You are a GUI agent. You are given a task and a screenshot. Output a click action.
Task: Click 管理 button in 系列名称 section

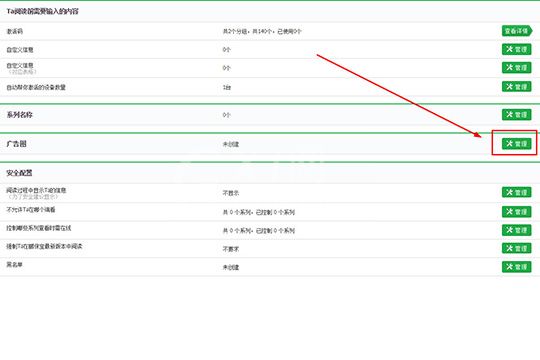click(x=517, y=115)
